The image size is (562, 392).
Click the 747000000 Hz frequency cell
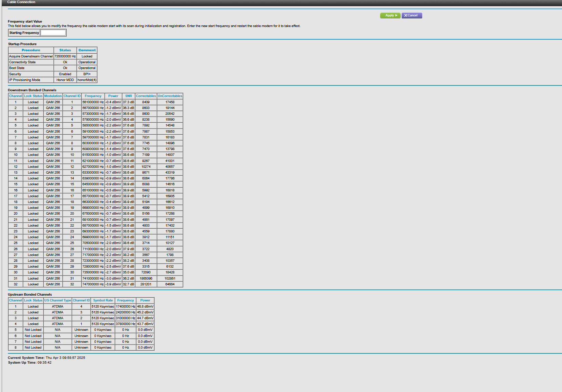coord(93,284)
